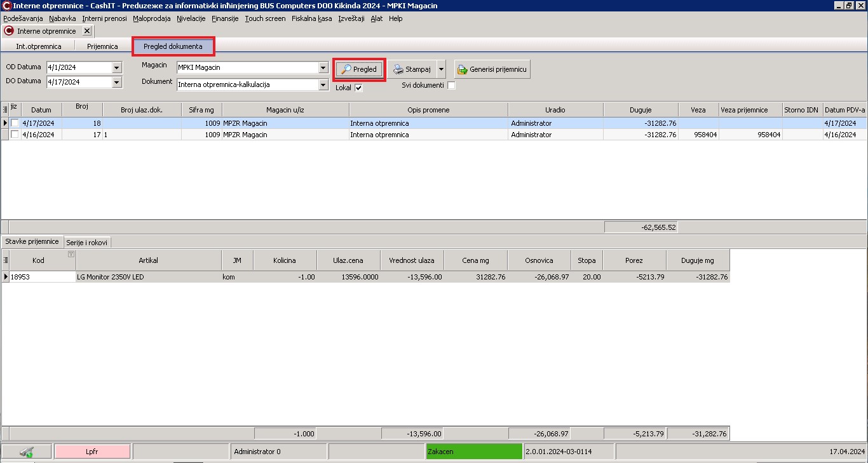Image resolution: width=868 pixels, height=463 pixels.
Task: Click the grid options icon in upper table header
Action: [x=5, y=110]
